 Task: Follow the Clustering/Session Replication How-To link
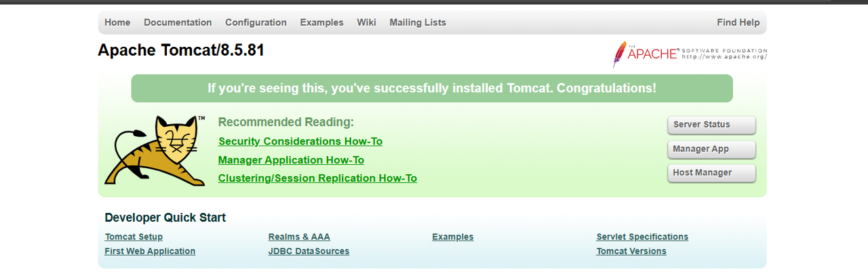click(x=317, y=178)
